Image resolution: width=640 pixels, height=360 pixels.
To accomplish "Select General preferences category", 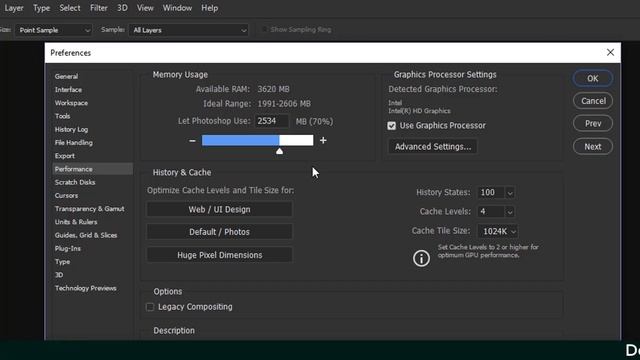I will (x=67, y=76).
